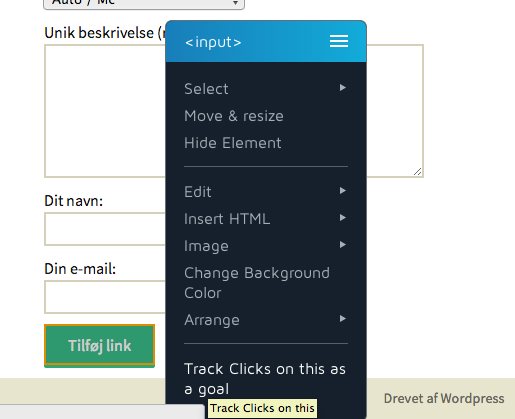Click the Insert HTML menu label
This screenshot has height=419, width=515.
coord(227,219)
